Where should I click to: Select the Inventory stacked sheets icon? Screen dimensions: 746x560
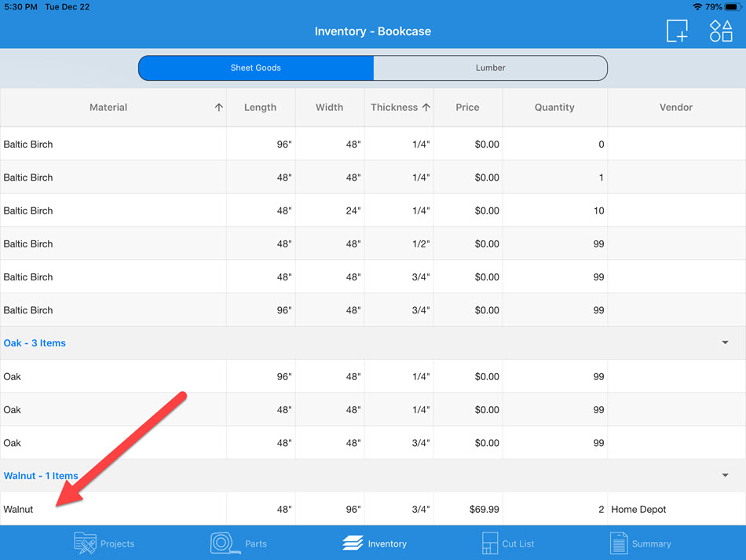353,543
